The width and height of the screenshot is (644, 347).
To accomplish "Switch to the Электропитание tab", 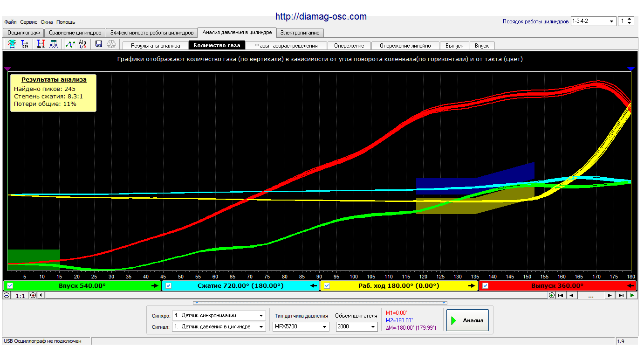I will (300, 33).
